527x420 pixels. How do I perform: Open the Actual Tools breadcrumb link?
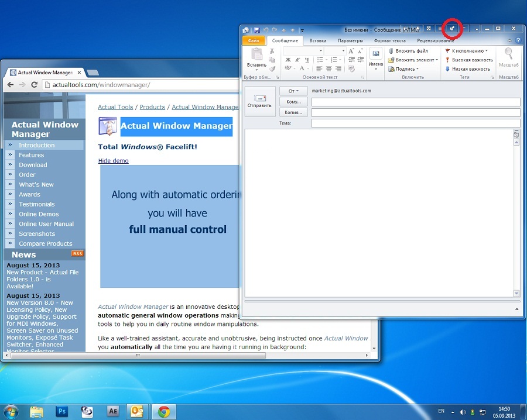[115, 107]
